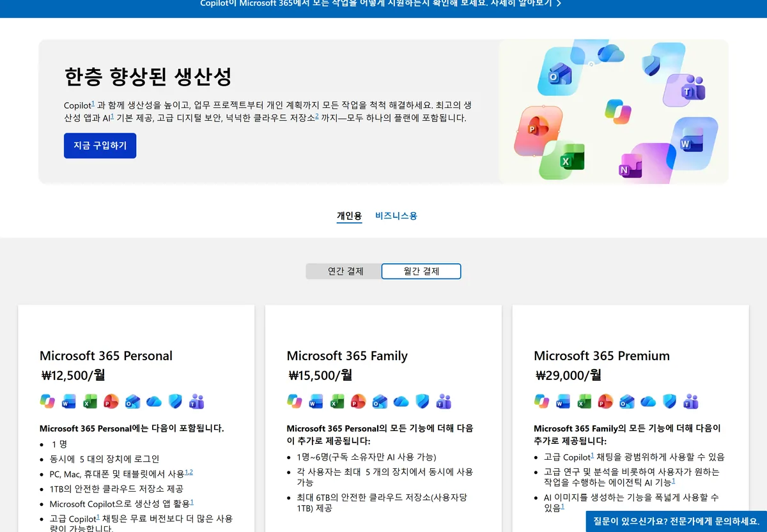Select the Teams icon in the Family plan card
Image resolution: width=767 pixels, height=532 pixels.
pos(444,401)
